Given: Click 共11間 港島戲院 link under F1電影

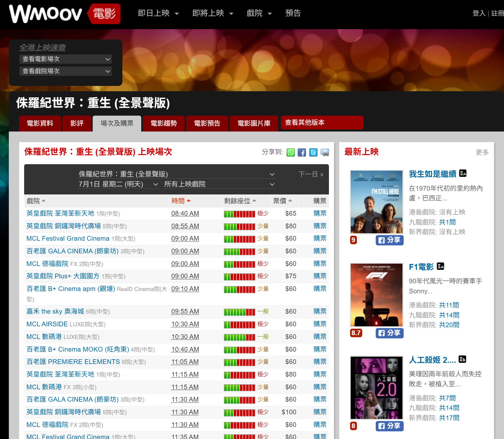Looking at the screenshot, I should tap(449, 305).
